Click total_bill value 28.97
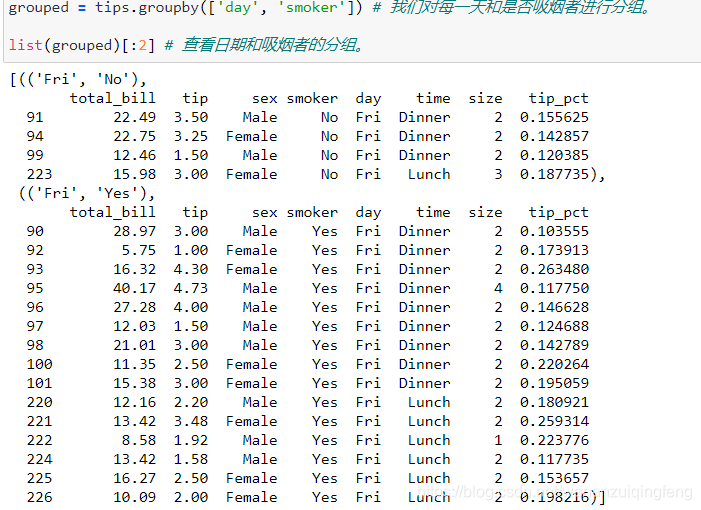 (x=135, y=231)
